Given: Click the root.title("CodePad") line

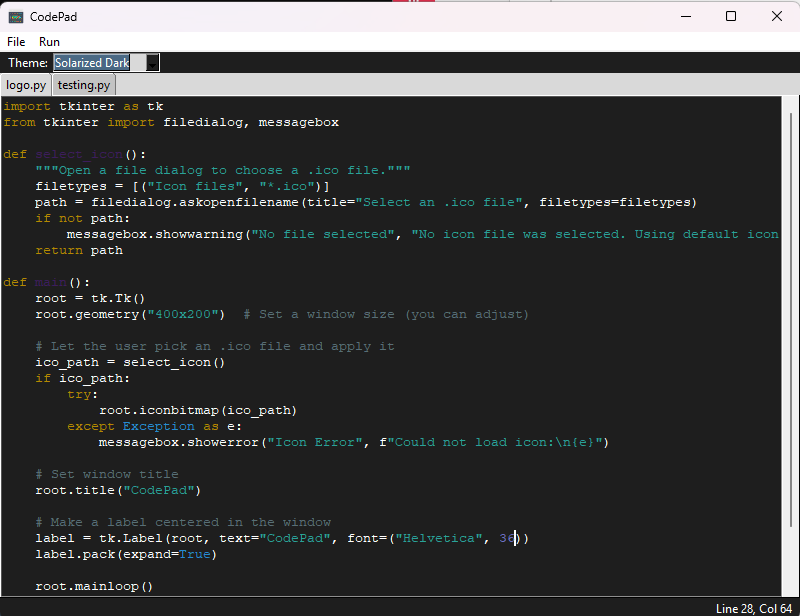Looking at the screenshot, I should click(x=118, y=490).
